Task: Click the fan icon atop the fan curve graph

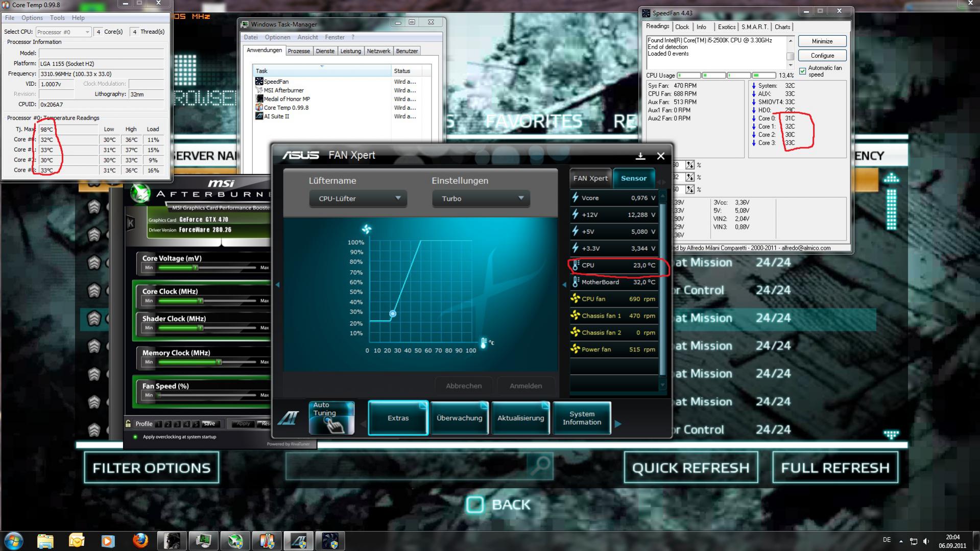Action: pyautogui.click(x=367, y=229)
